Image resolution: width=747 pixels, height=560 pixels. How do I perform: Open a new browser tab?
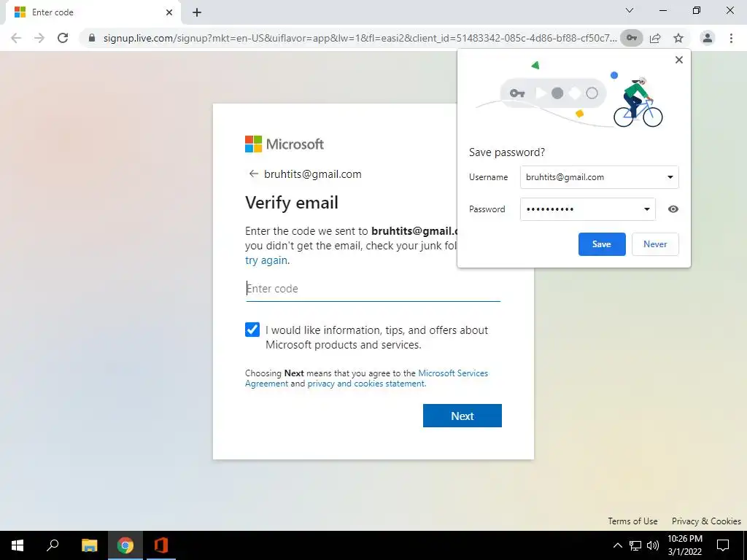pos(197,12)
